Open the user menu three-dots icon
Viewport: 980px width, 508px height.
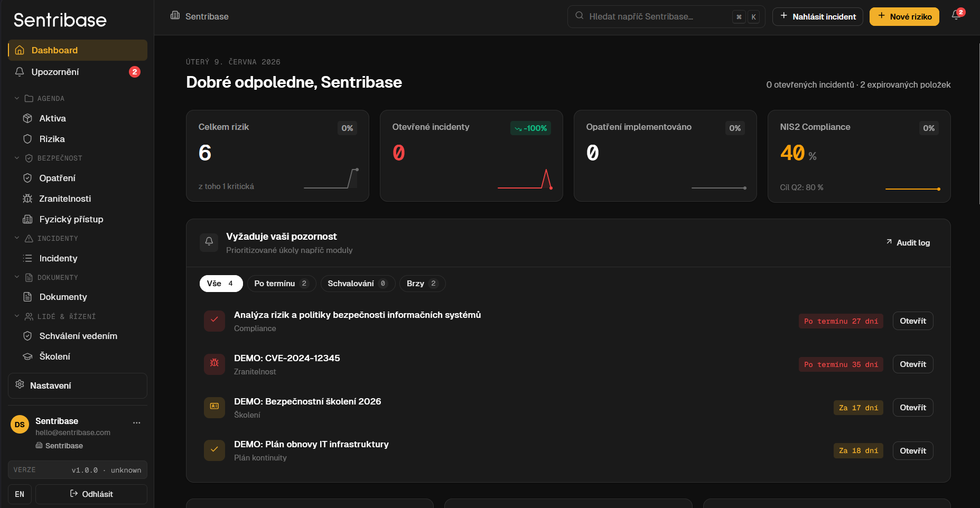137,422
